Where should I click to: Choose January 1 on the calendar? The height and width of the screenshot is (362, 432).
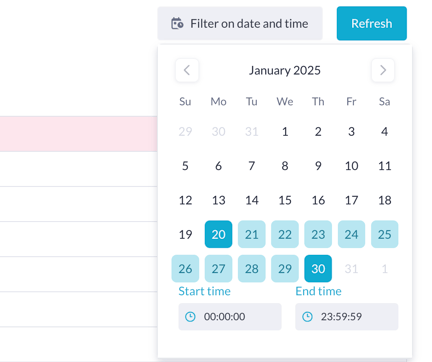[x=285, y=132]
